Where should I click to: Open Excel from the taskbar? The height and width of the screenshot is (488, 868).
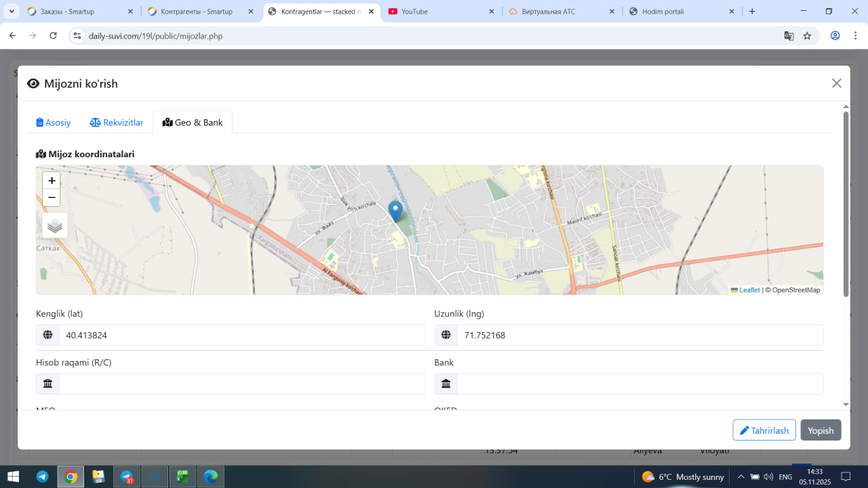click(x=182, y=476)
